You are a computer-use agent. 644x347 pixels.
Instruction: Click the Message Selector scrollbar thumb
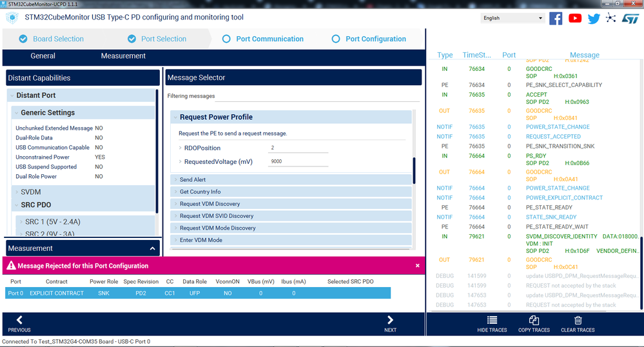414,171
